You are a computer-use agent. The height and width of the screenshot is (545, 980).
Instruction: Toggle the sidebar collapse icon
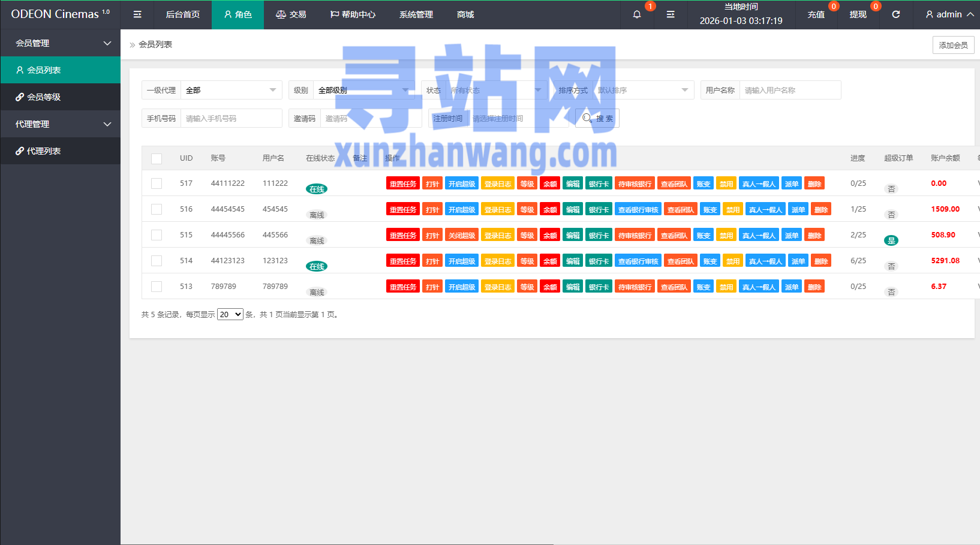[x=137, y=14]
